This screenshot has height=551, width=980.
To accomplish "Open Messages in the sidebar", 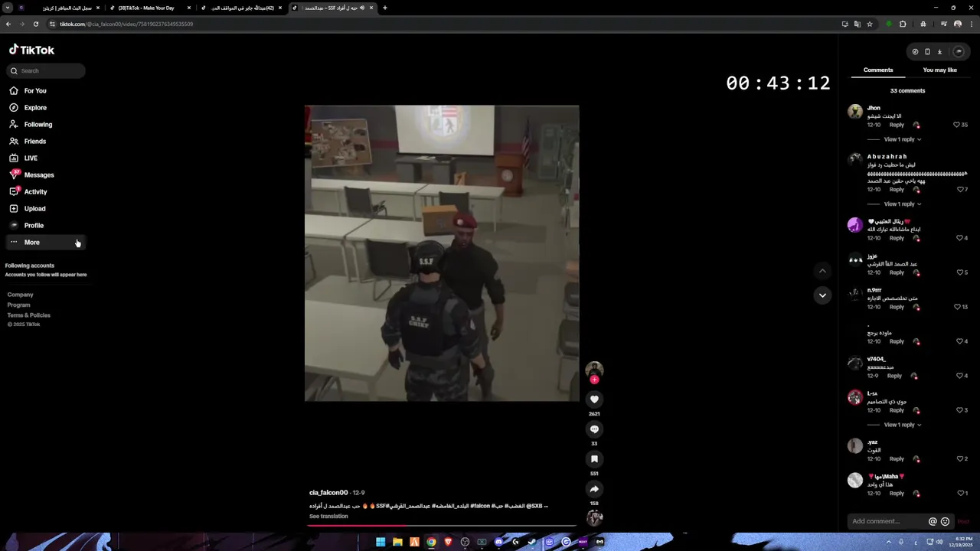I will click(38, 174).
